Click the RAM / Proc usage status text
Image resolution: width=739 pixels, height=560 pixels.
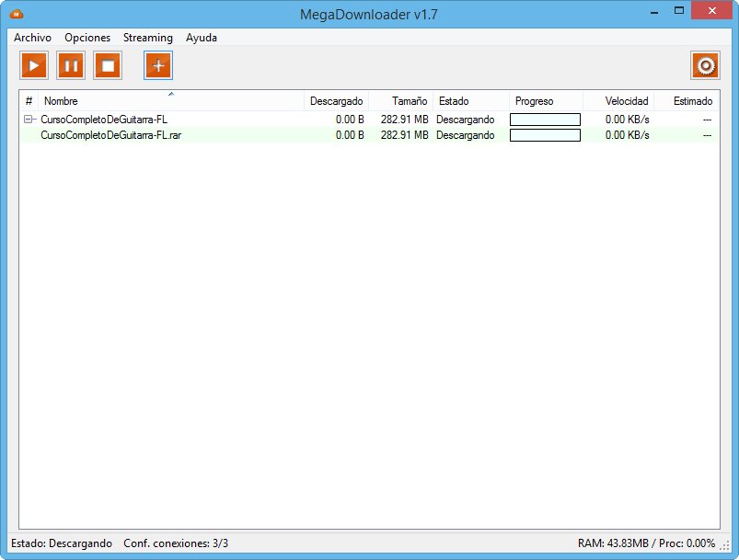click(x=646, y=543)
